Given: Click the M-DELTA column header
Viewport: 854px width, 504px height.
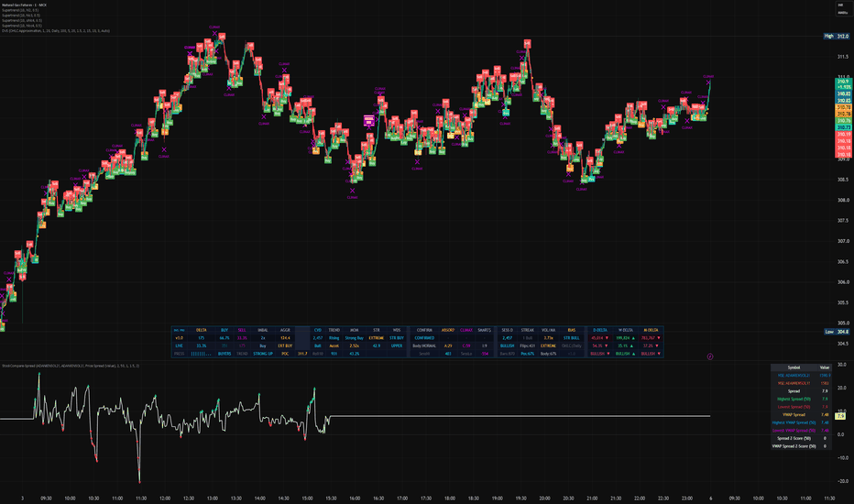Looking at the screenshot, I should 651,330.
